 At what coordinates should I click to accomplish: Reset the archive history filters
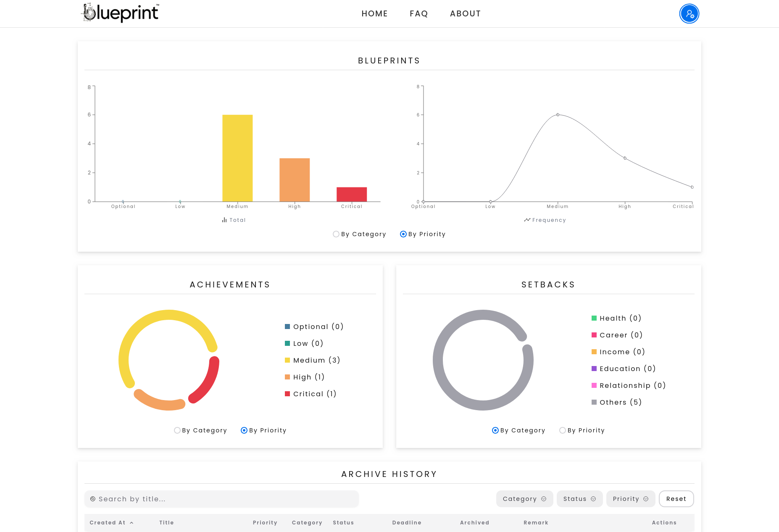pos(676,499)
